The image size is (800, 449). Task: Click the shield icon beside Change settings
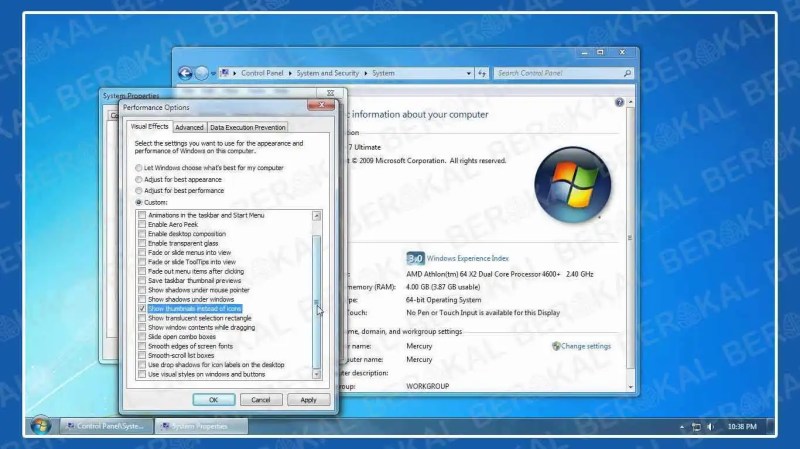pos(556,346)
